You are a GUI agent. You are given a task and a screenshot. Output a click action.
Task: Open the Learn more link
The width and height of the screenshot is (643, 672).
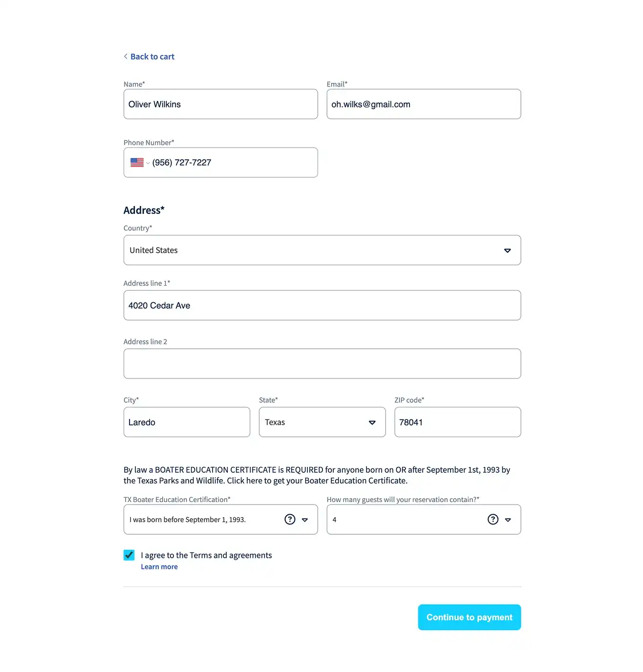159,566
